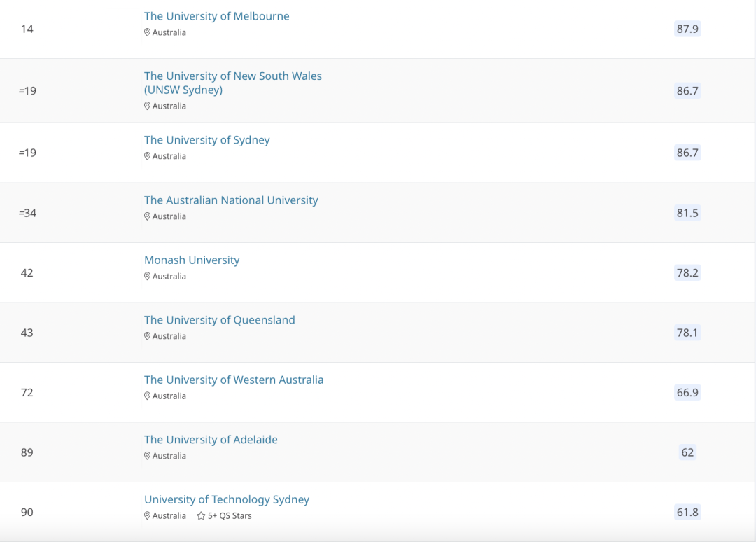Screen dimensions: 756x542
Task: Click rank 90 in Technology Sydney row
Action: [x=27, y=512]
